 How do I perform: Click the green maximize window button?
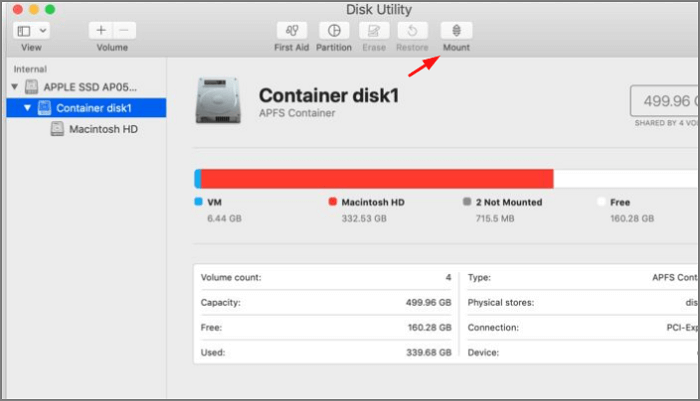(49, 9)
